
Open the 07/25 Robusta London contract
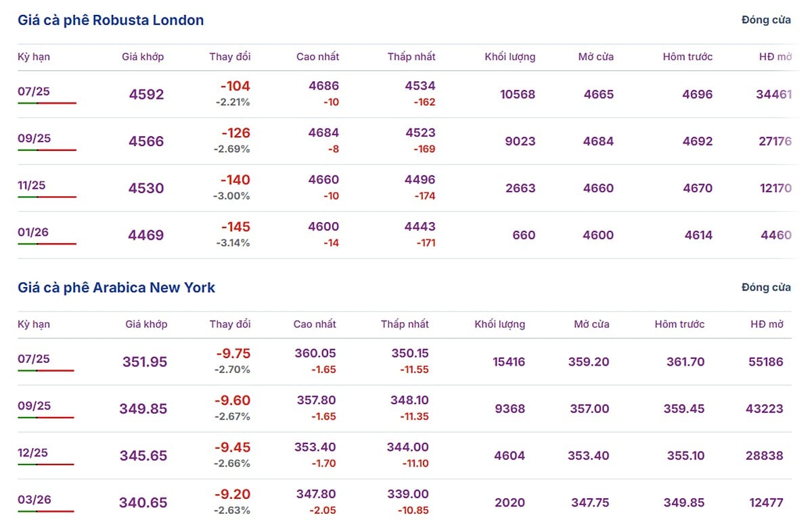click(x=34, y=91)
